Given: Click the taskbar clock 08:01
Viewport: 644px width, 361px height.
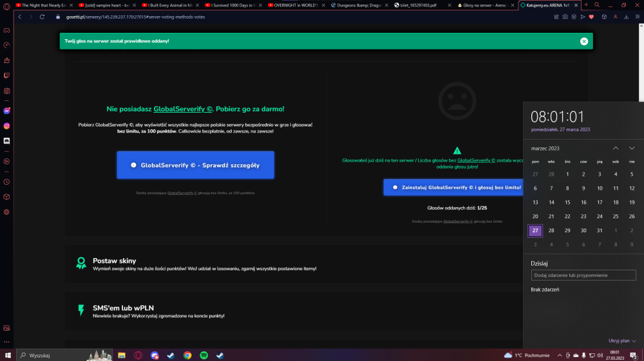Looking at the screenshot, I should tap(615, 355).
